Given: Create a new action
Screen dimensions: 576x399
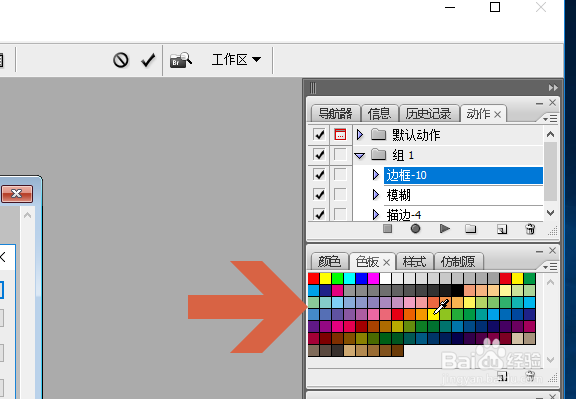Looking at the screenshot, I should (x=502, y=230).
